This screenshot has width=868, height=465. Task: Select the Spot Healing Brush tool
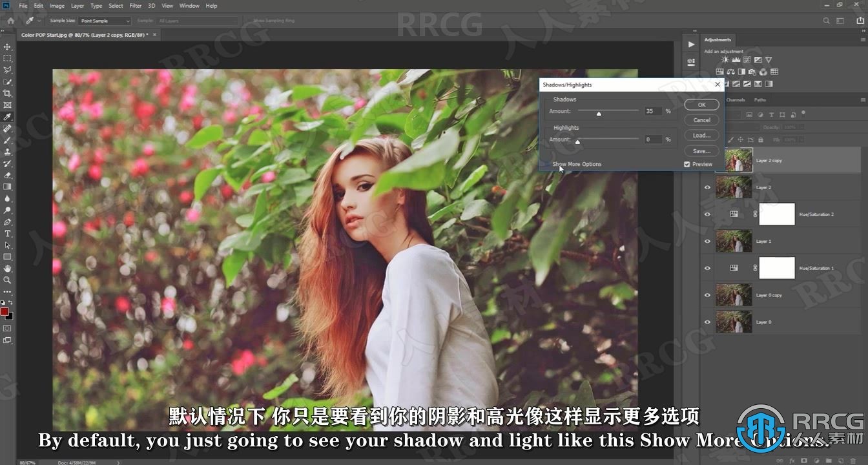coord(8,128)
